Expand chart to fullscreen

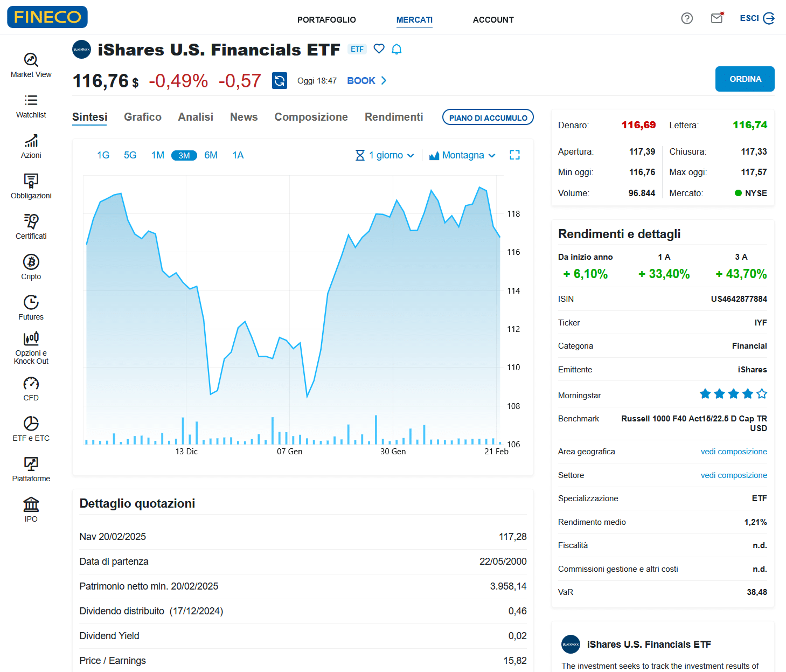tap(515, 155)
